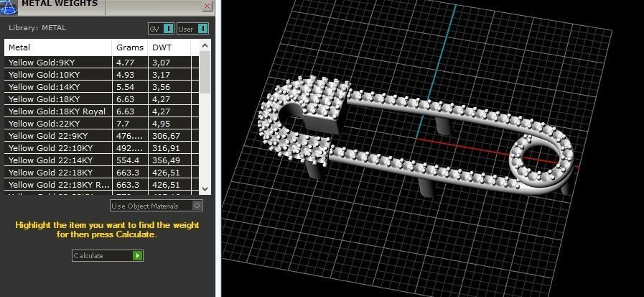
Task: Select the Yellow Gold:22KY row
Action: coord(101,124)
